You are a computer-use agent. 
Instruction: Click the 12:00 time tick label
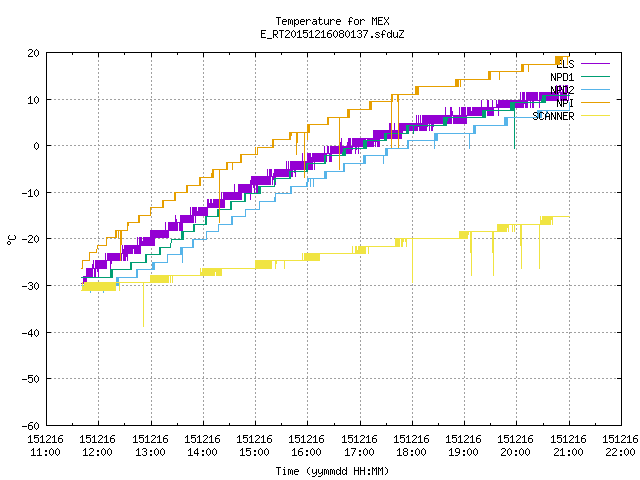click(98, 452)
